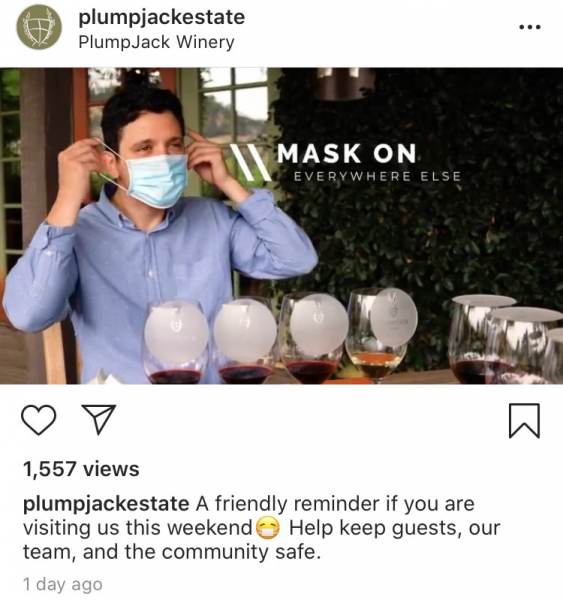The width and height of the screenshot is (563, 600).
Task: Open the PlumpJack Winery location tag
Action: (156, 42)
